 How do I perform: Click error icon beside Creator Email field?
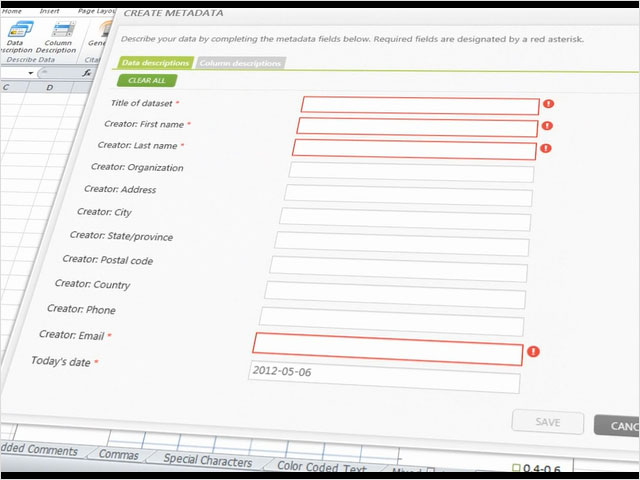coord(533,351)
